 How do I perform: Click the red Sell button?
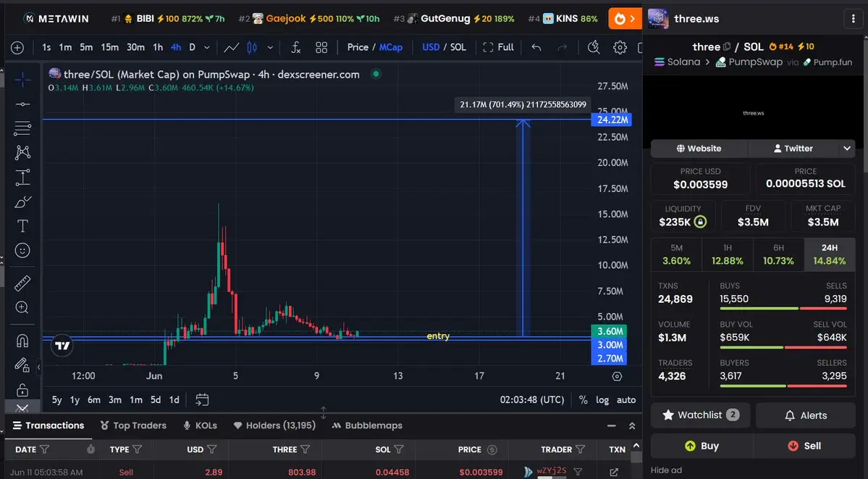pos(804,446)
